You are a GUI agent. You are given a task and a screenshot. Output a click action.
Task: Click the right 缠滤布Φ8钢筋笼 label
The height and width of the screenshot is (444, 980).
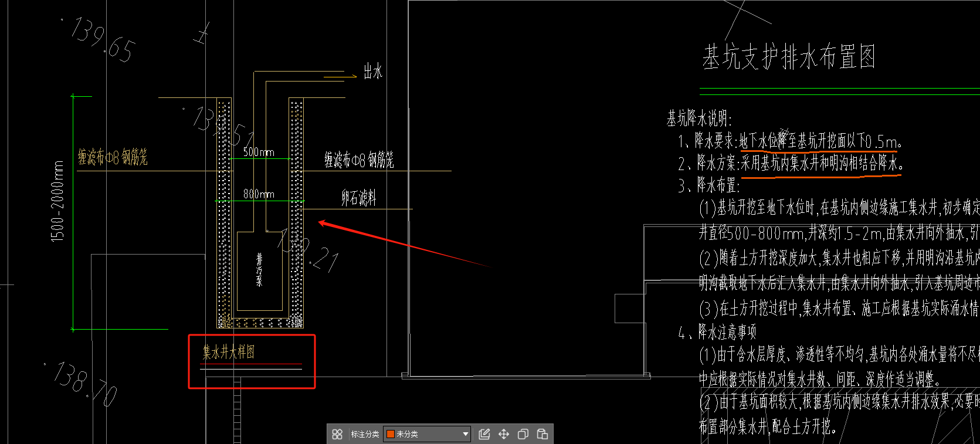pyautogui.click(x=359, y=160)
